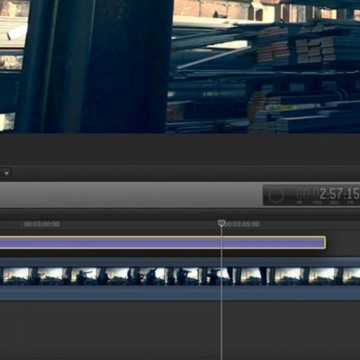Click the 00:03:05:00 ruler label

point(242,224)
